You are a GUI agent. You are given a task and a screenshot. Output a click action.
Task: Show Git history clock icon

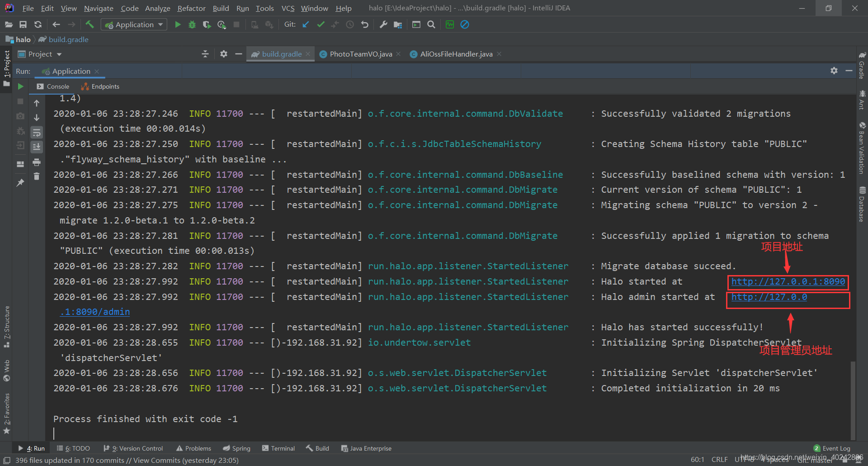[350, 24]
